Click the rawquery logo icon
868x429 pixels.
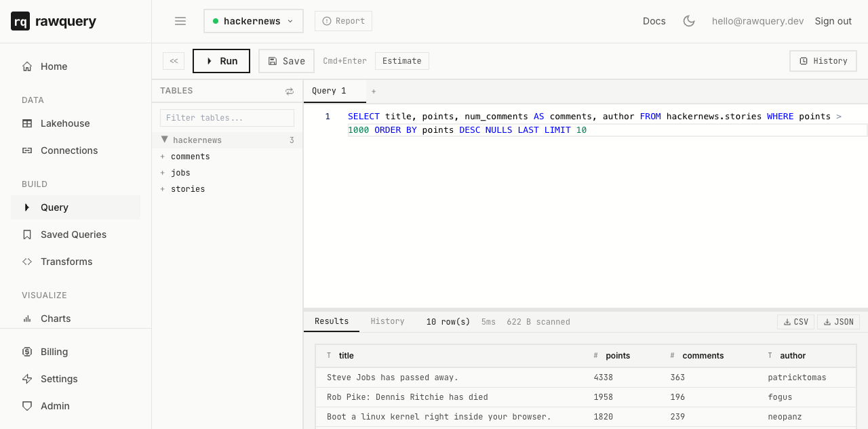[x=20, y=22]
